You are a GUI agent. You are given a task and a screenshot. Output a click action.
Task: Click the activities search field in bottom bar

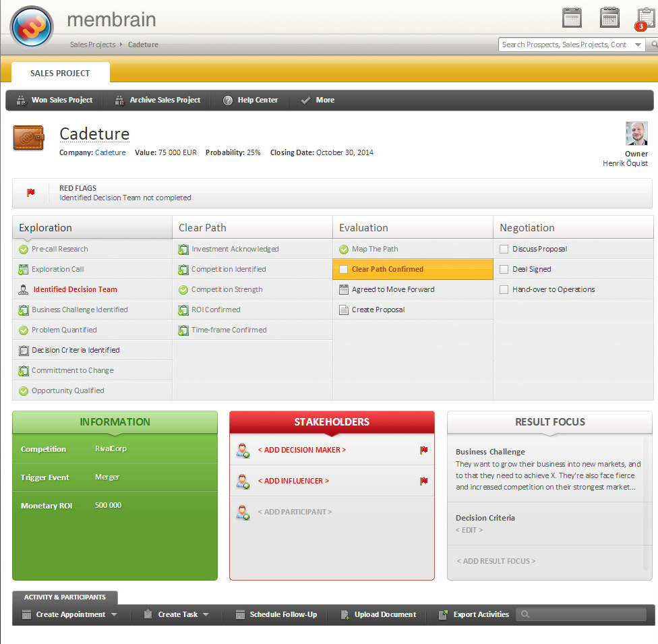(581, 614)
